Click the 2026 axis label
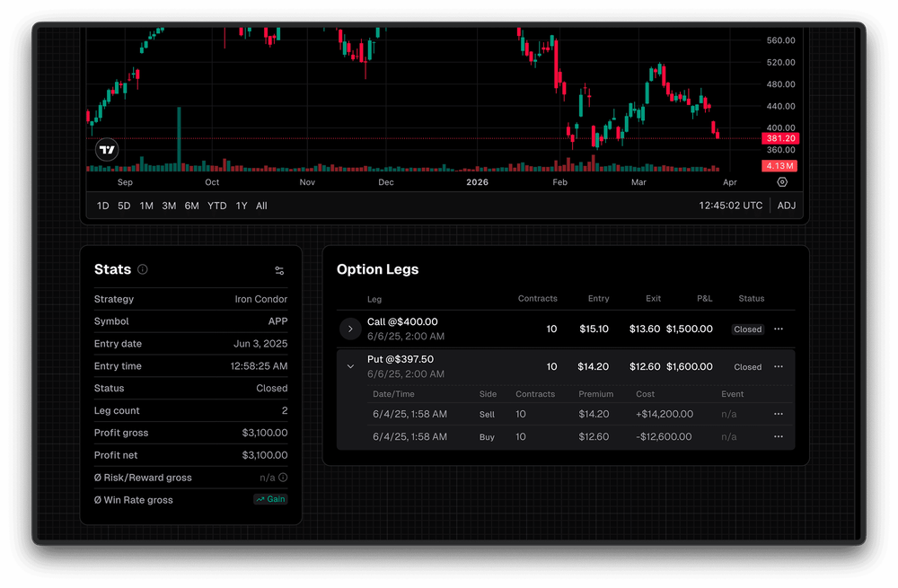The height and width of the screenshot is (588, 898). (477, 182)
